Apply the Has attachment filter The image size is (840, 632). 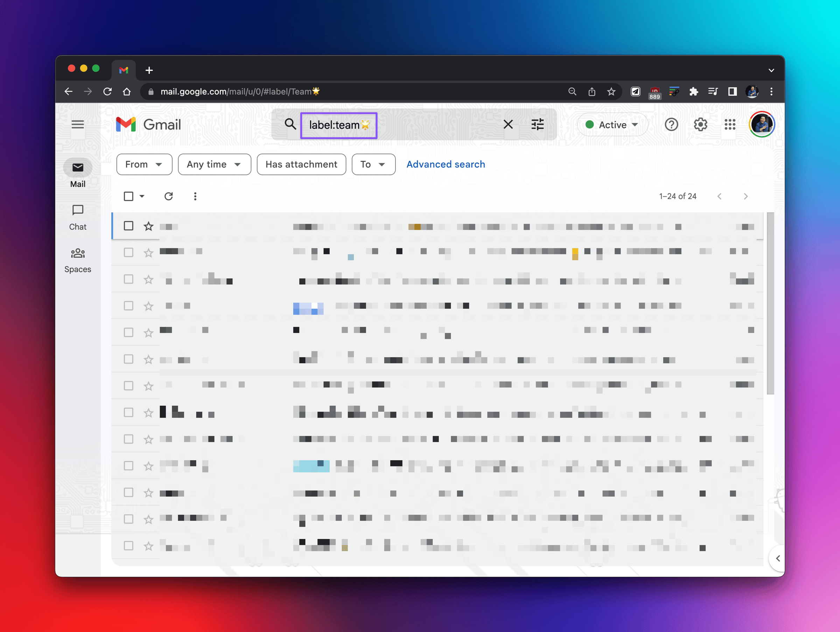tap(301, 164)
